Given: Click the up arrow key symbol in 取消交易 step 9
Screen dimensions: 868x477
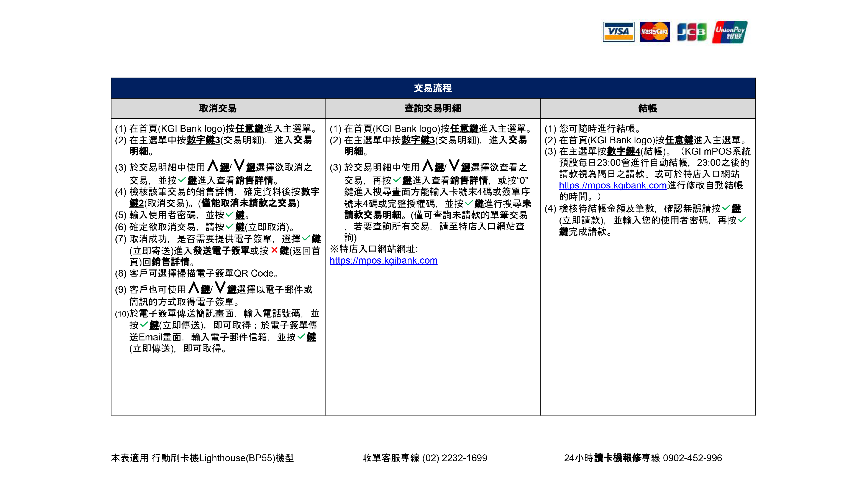Looking at the screenshot, I should [x=194, y=287].
